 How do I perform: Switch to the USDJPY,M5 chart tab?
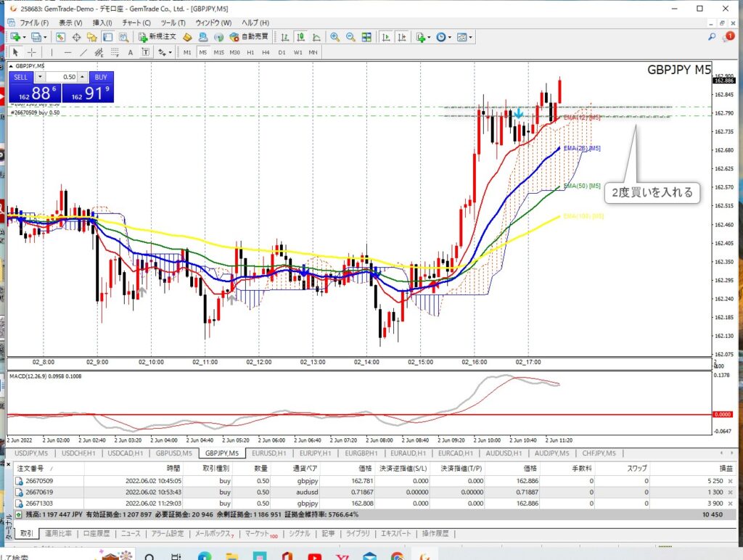pos(31,453)
